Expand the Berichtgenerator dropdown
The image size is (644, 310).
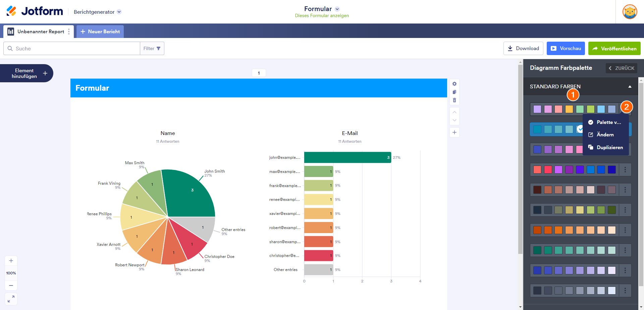point(119,12)
